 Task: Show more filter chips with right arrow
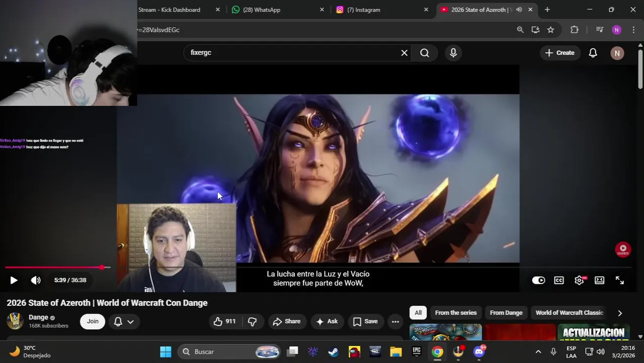620,313
